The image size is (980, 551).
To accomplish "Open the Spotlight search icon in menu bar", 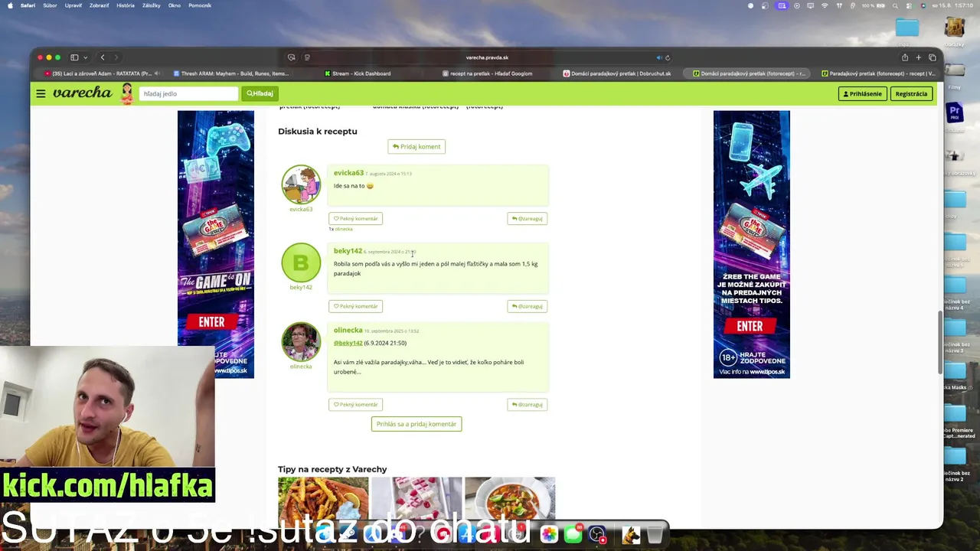I will tap(895, 5).
